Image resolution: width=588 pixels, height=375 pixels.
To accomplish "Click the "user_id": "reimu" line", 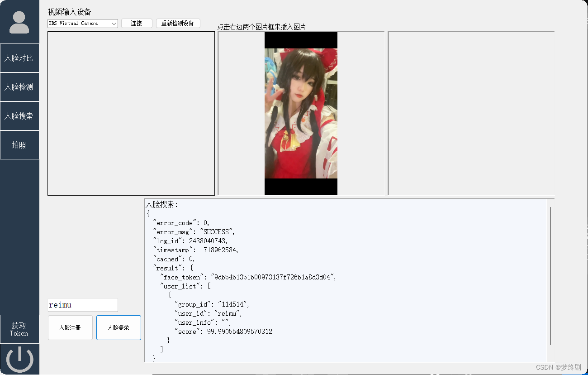I will tap(209, 313).
